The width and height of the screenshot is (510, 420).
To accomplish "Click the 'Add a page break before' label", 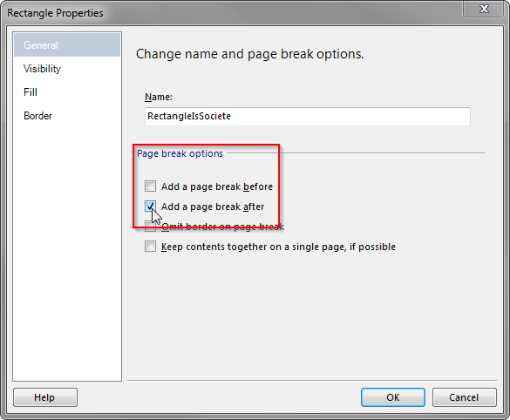I will [x=217, y=186].
